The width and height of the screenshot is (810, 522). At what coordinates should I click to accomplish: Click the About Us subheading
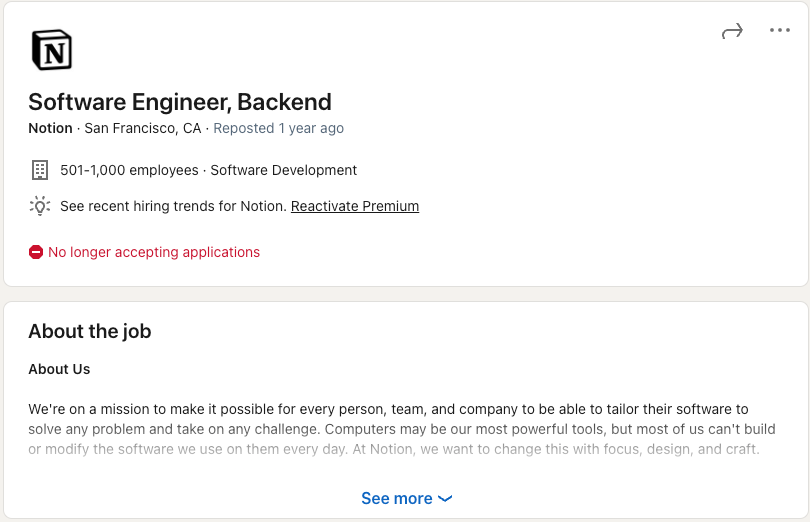(x=59, y=369)
